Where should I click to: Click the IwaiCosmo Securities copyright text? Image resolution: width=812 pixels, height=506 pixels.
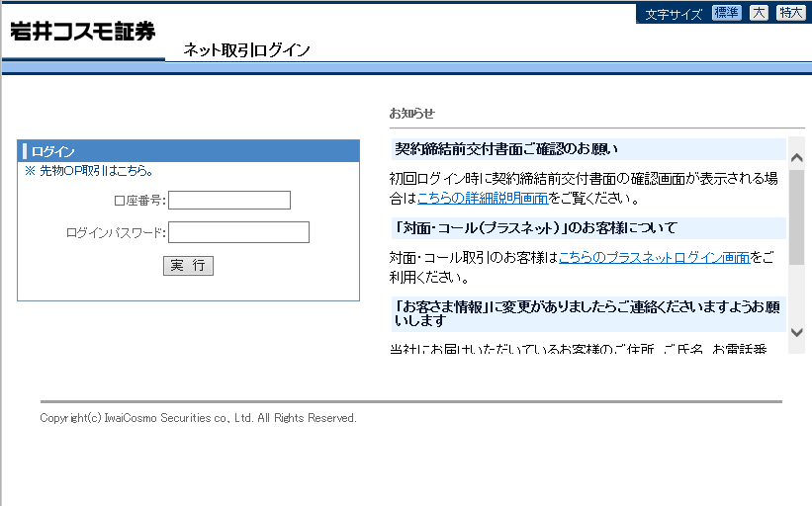[x=199, y=418]
